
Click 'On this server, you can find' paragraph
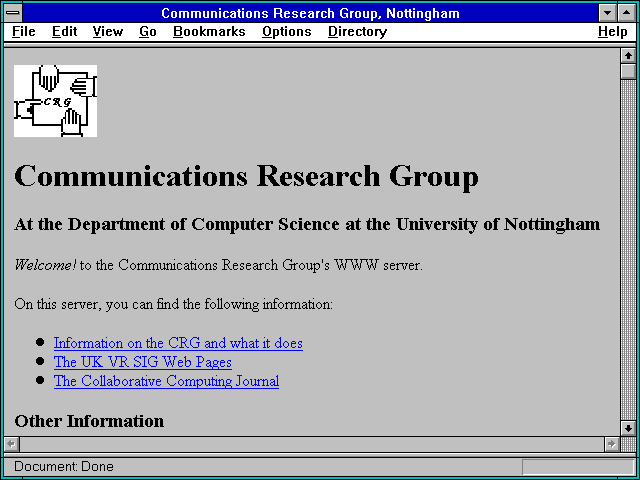[173, 304]
